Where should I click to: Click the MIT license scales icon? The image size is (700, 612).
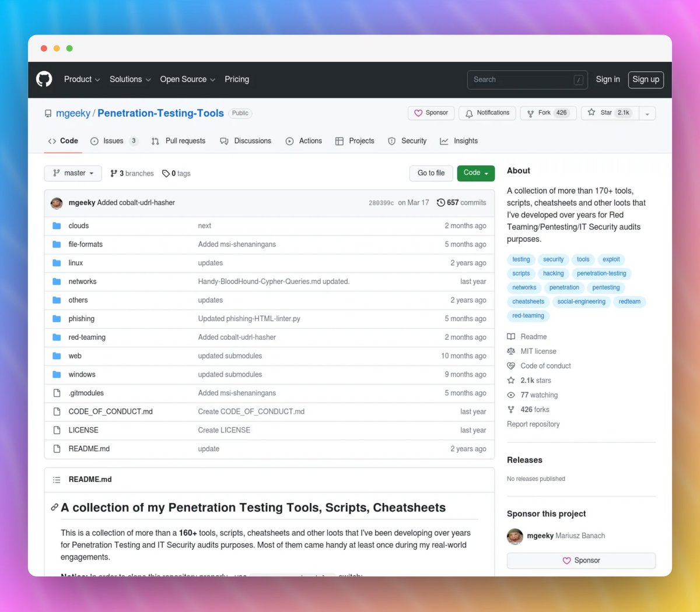tap(512, 351)
